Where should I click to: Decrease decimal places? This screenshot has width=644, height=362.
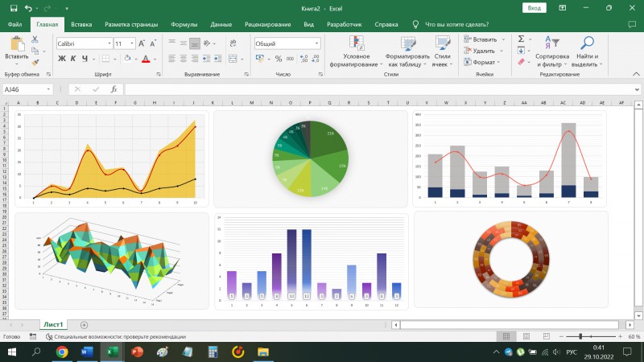316,59
